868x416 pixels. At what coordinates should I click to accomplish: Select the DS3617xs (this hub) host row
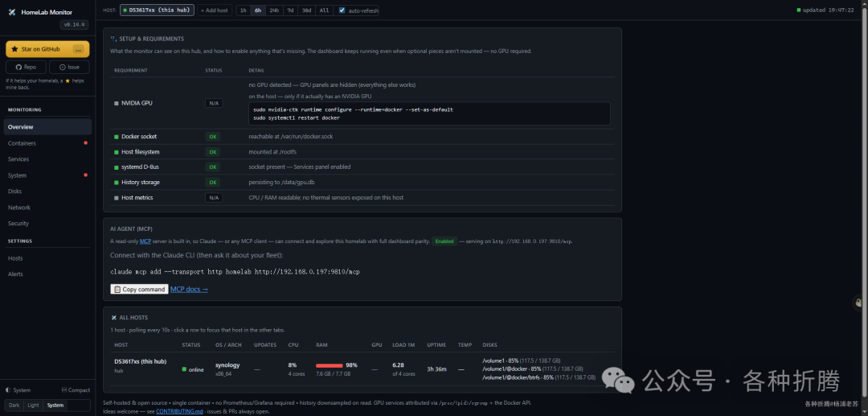point(362,369)
